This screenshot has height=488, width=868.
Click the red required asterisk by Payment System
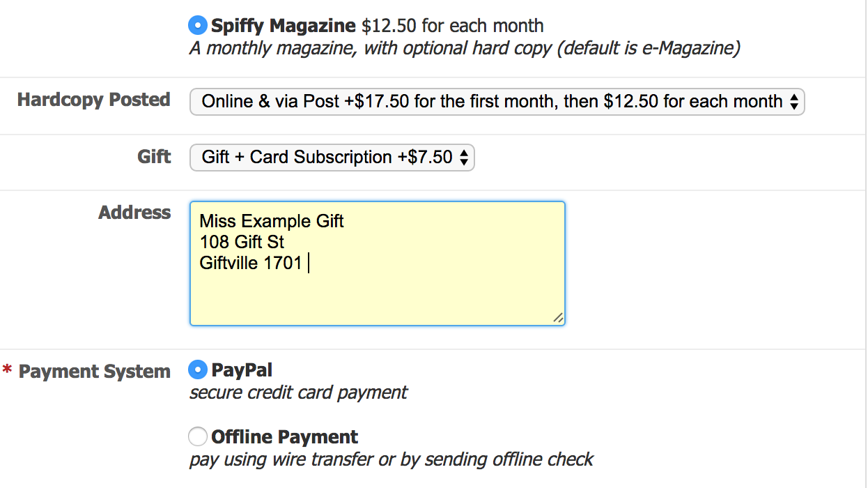[7, 371]
